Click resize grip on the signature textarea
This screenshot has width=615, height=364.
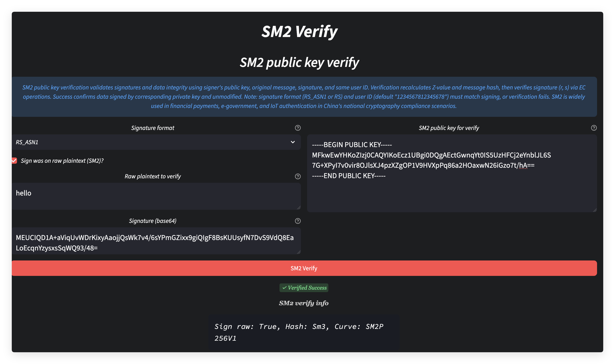(299, 252)
